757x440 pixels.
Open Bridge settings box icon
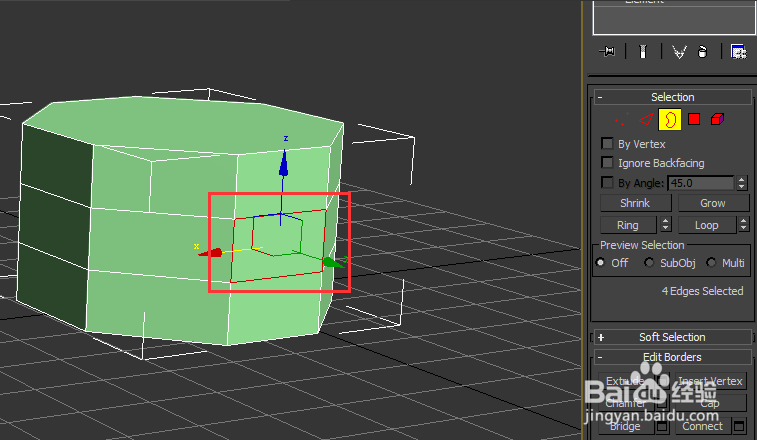[662, 426]
